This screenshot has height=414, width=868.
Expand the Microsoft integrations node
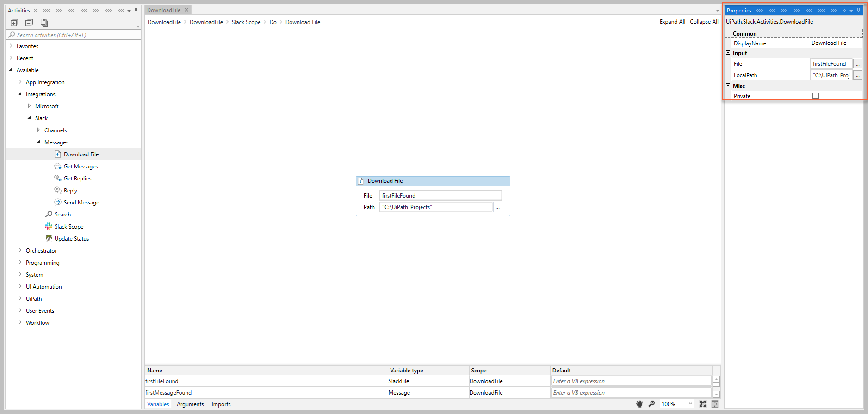coord(29,106)
